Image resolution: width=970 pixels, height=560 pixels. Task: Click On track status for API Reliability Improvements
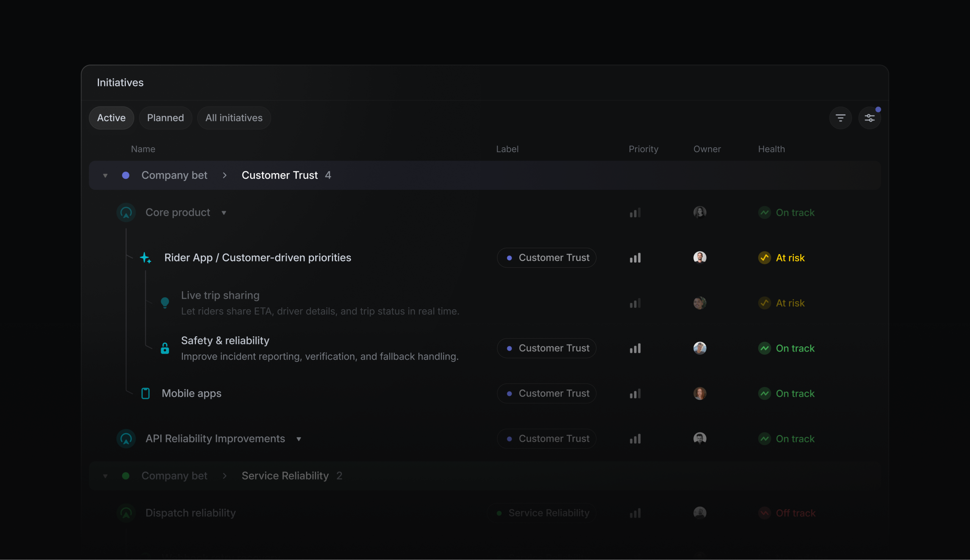[786, 439]
